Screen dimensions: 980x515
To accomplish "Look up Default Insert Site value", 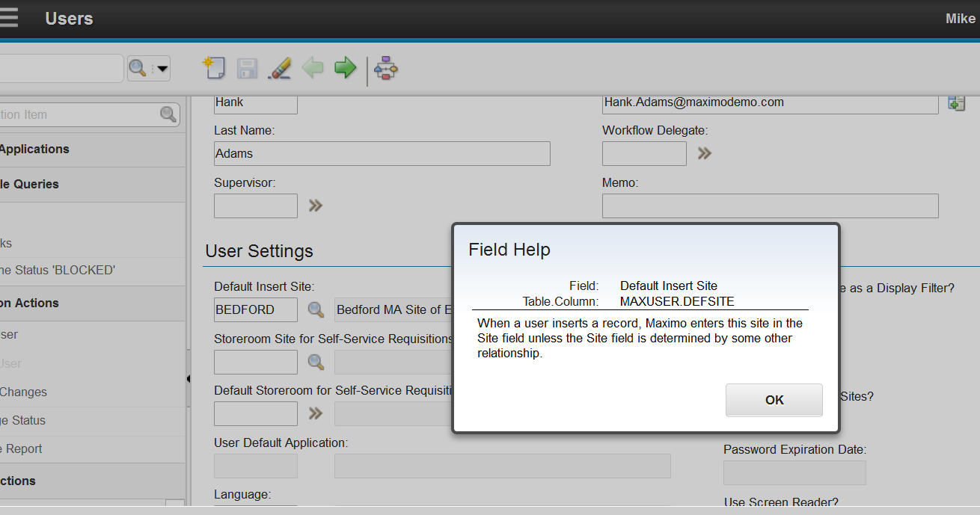I will point(316,309).
